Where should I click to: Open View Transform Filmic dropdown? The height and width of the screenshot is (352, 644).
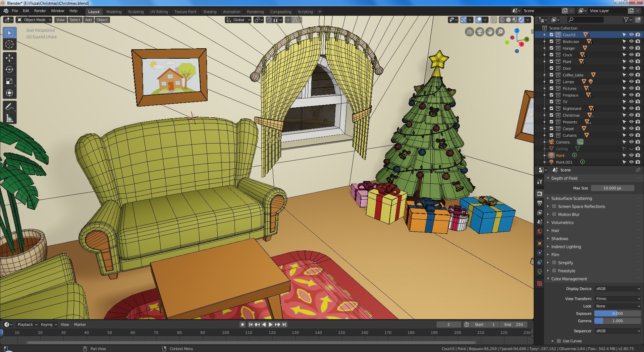(x=618, y=299)
